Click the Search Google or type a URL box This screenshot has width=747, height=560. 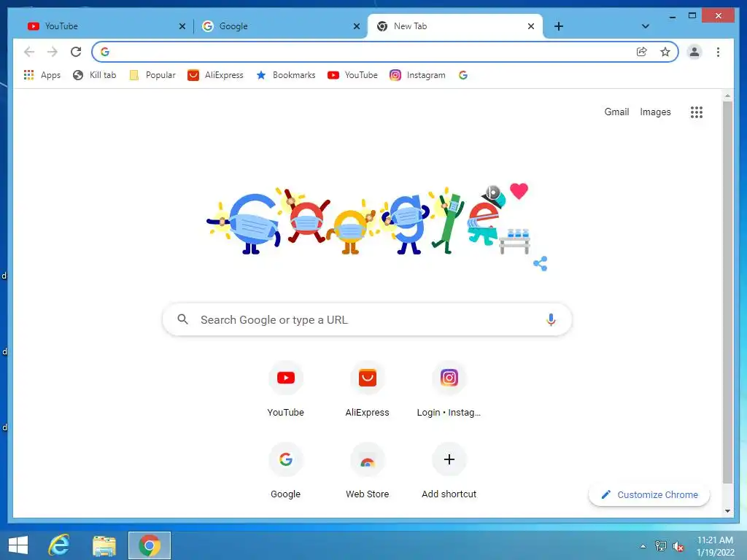coord(367,319)
